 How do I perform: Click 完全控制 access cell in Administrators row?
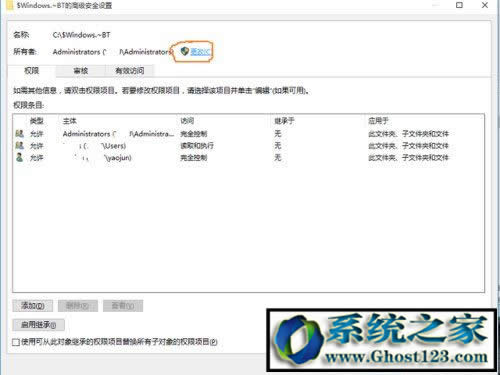(194, 134)
